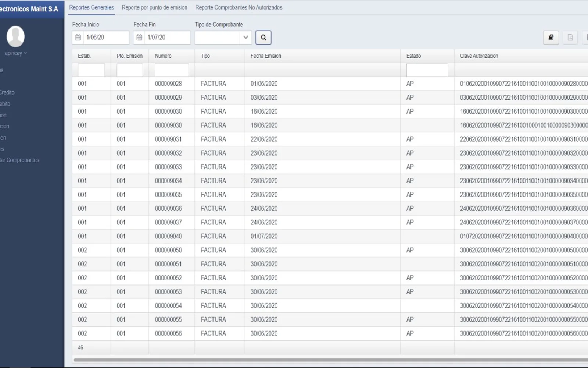
Task: Select invoice number 000009028
Action: click(x=168, y=84)
